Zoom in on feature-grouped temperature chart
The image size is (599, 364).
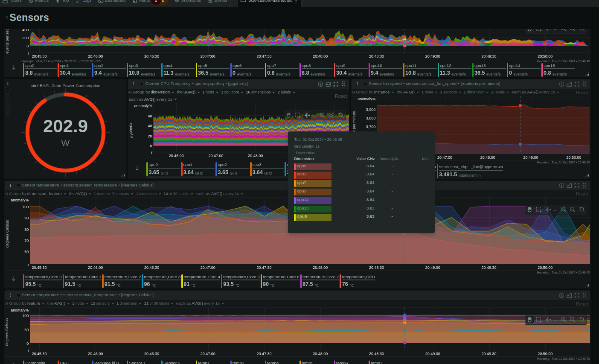(x=564, y=320)
